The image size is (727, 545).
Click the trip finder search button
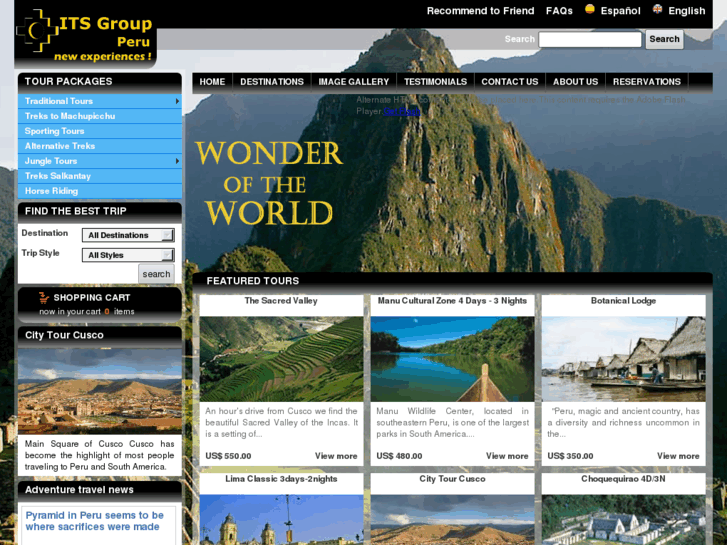pos(156,274)
